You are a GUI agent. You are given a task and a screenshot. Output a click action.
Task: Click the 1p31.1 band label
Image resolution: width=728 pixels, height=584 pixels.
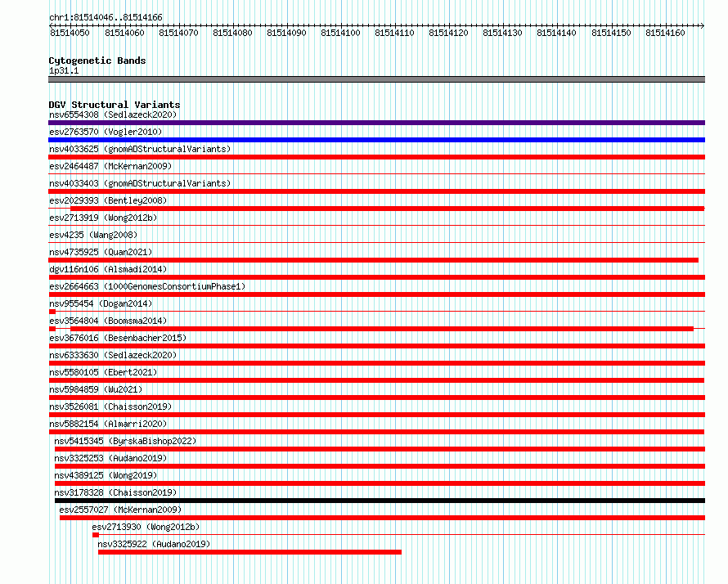point(64,70)
